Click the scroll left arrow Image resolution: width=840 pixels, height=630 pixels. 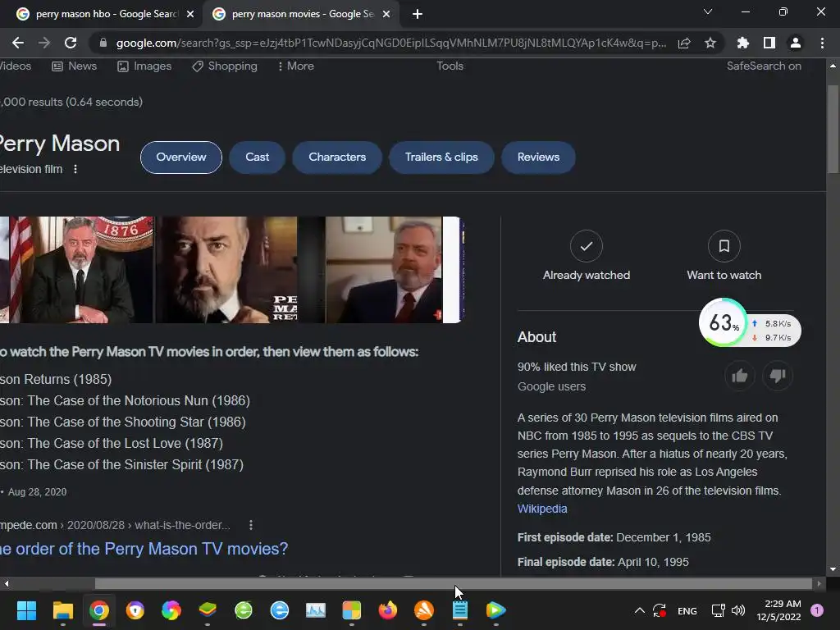pos(7,583)
